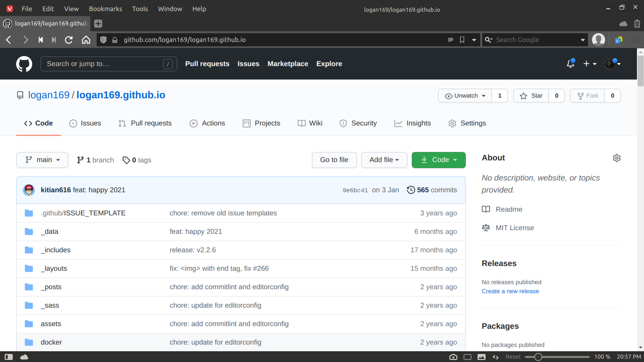The image size is (644, 362).
Task: Expand the Add file dropdown
Action: click(x=384, y=160)
